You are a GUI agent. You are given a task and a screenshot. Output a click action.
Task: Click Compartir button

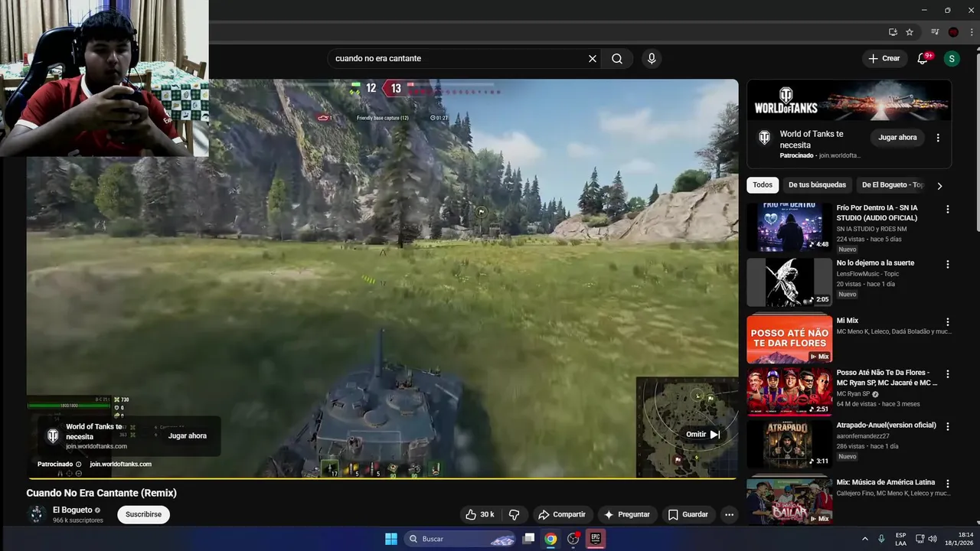(562, 514)
